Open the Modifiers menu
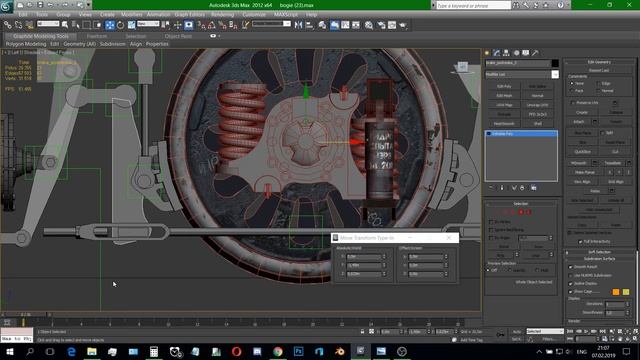640x360 pixels. point(131,14)
